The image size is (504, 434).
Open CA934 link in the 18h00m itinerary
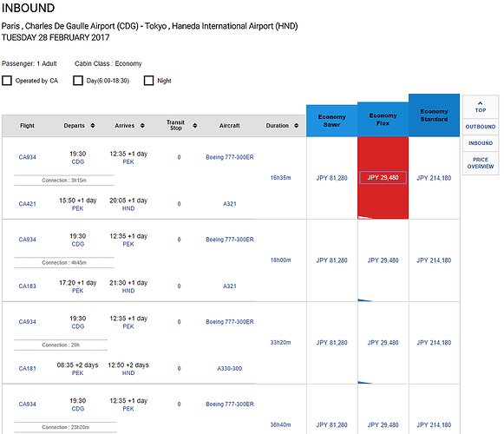(27, 240)
